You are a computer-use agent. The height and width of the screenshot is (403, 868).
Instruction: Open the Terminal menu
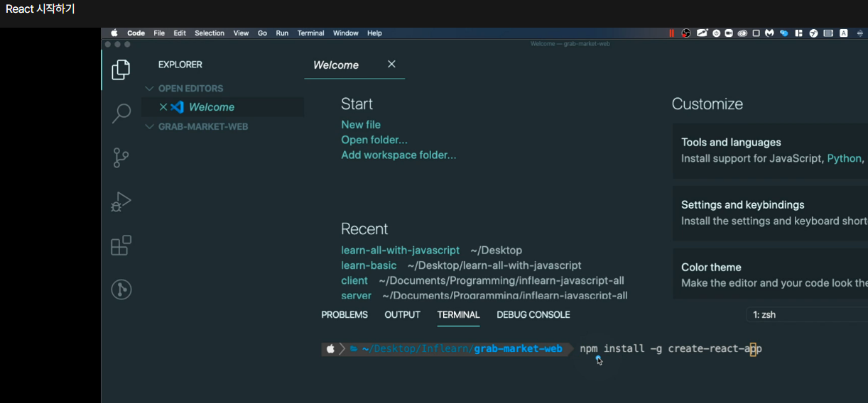pyautogui.click(x=310, y=33)
